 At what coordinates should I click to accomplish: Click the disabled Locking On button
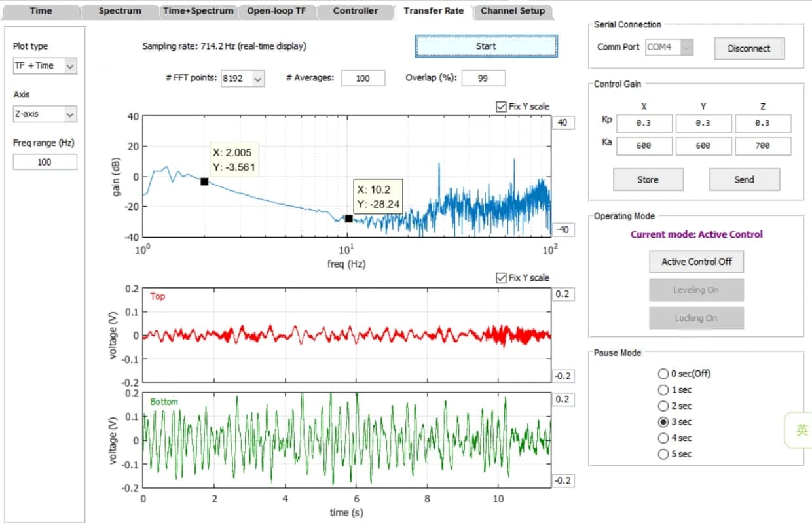click(x=697, y=318)
